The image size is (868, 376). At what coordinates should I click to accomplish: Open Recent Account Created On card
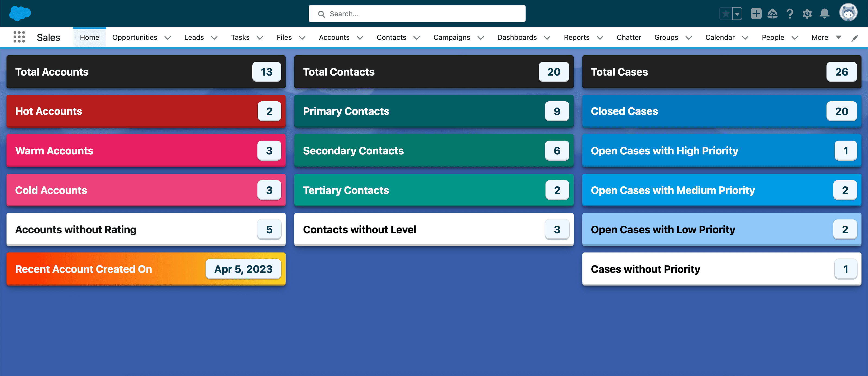[x=146, y=269]
